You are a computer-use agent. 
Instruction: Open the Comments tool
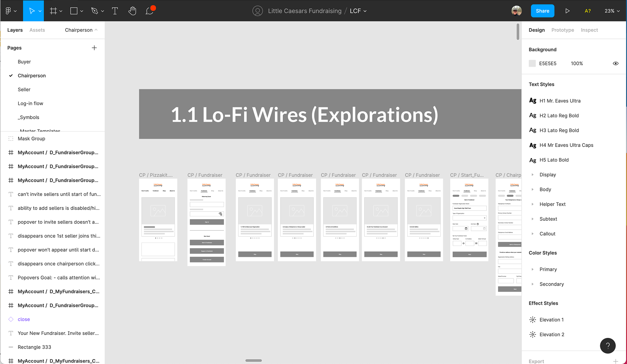pos(150,11)
